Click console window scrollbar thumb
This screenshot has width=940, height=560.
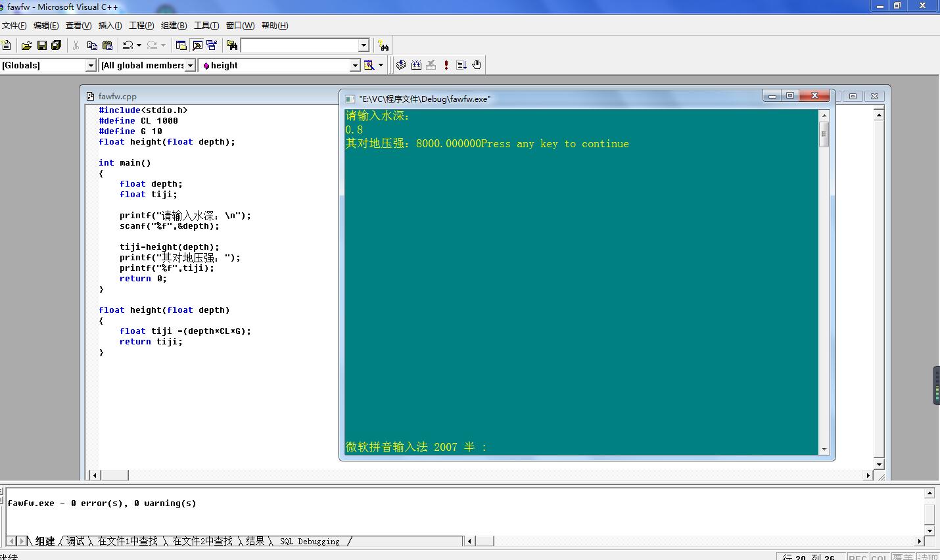[x=824, y=134]
